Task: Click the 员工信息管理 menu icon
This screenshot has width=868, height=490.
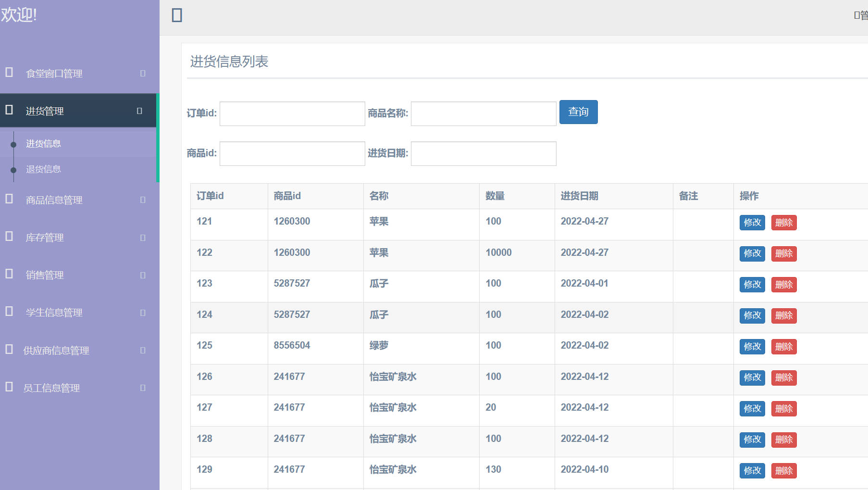Action: tap(8, 387)
